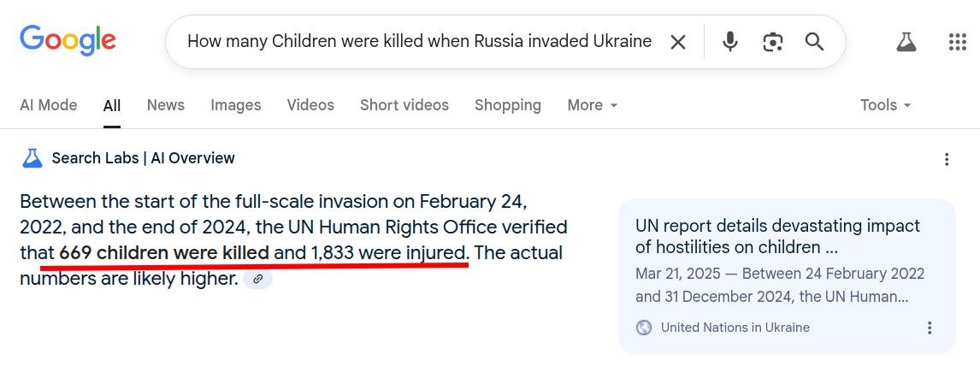
Task: Expand the Tools dropdown
Action: pos(885,105)
